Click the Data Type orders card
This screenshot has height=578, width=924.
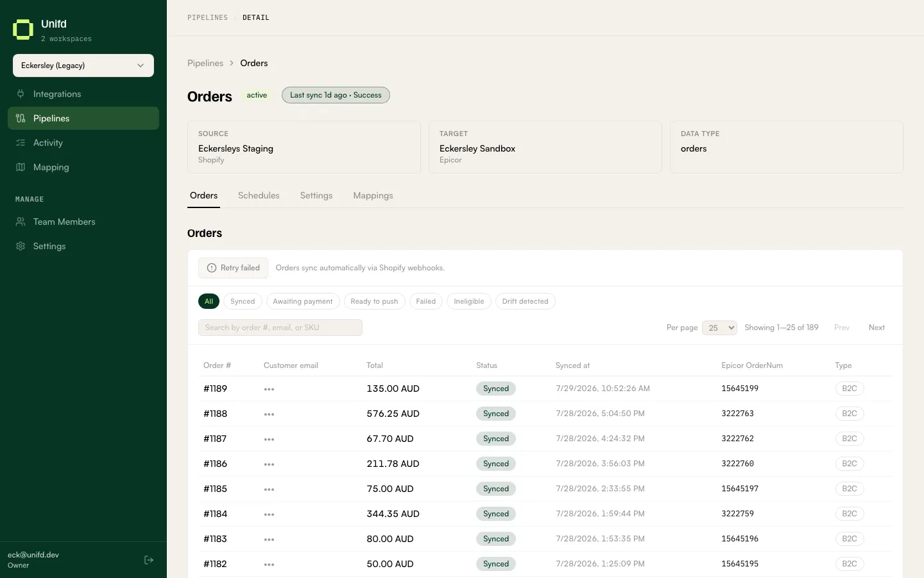click(x=787, y=147)
